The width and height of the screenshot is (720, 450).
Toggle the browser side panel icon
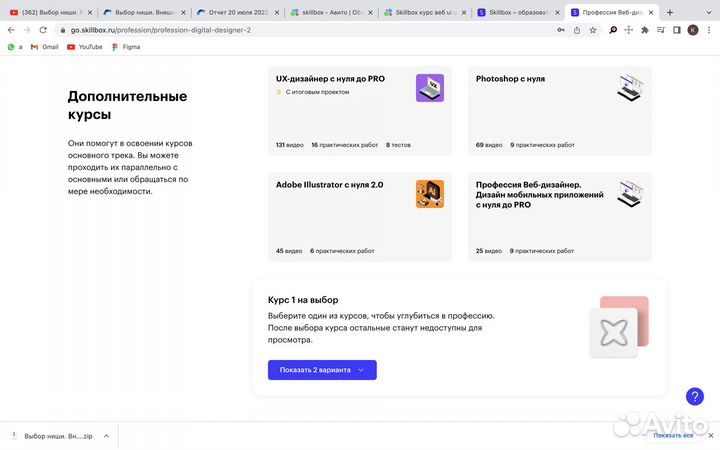[677, 30]
